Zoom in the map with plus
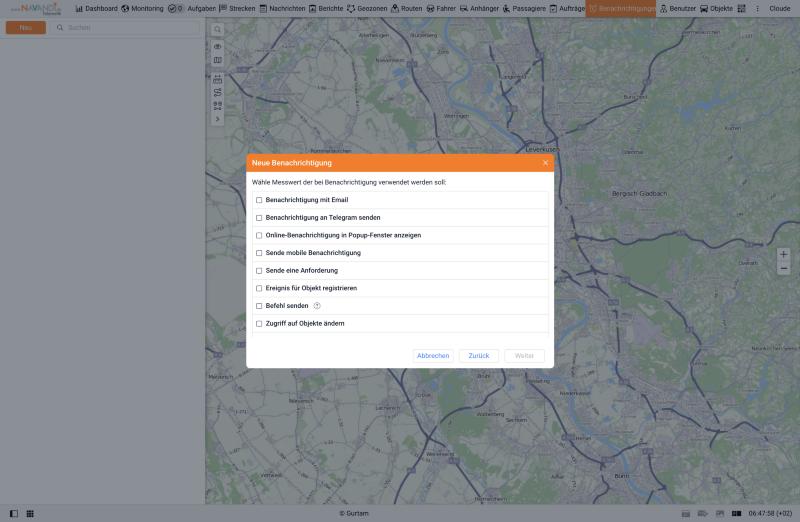Screen dimensions: 800x522 [784, 254]
